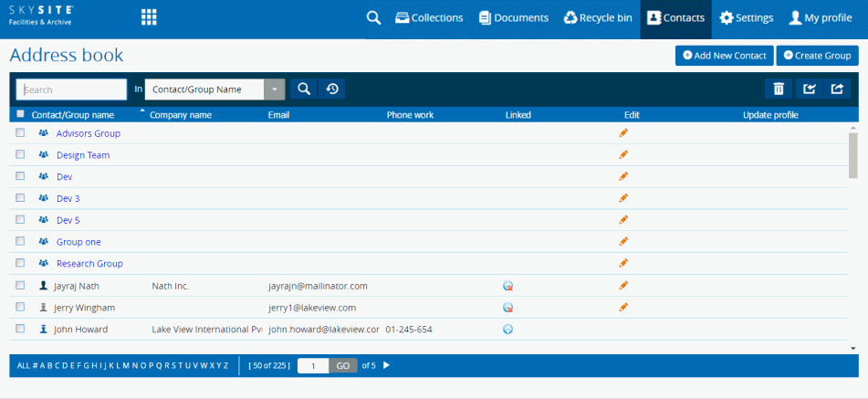Check the box next to John Howard

[20, 329]
